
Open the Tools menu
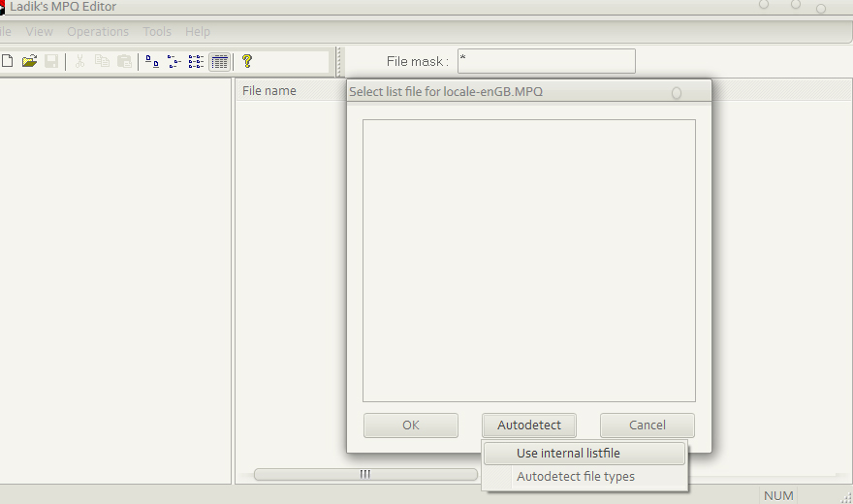point(157,32)
